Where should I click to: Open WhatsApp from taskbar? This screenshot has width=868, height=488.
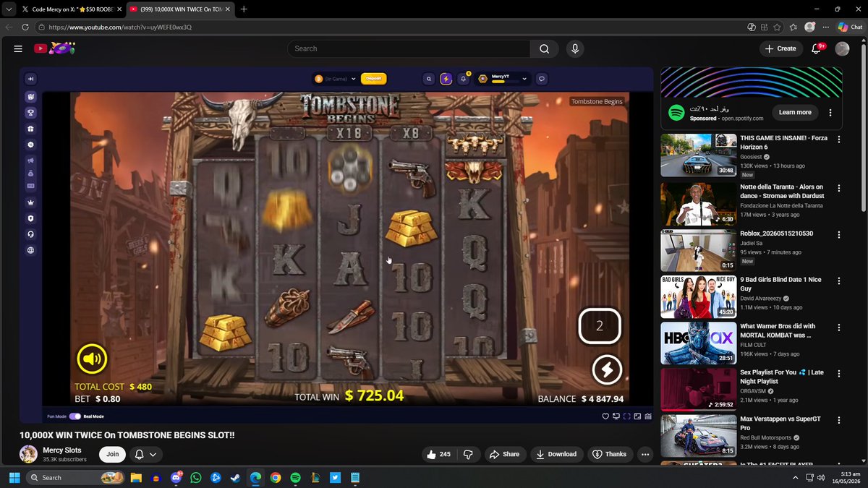[x=196, y=478]
